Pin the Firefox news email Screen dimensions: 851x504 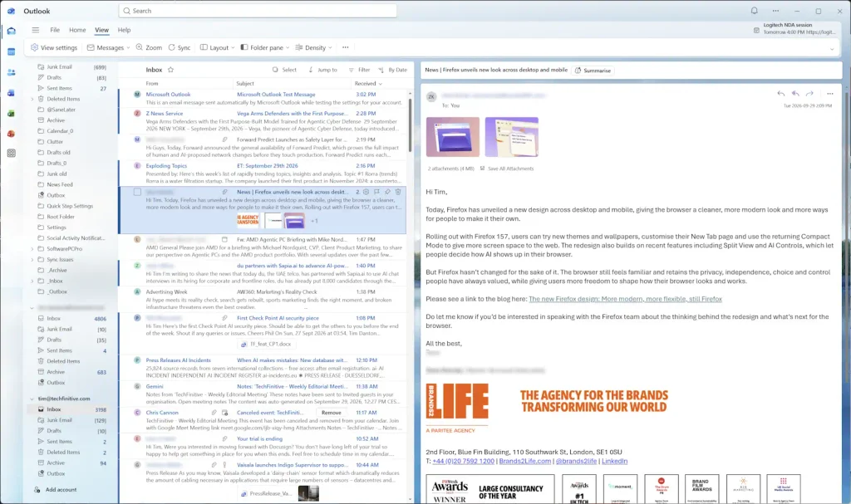(387, 192)
